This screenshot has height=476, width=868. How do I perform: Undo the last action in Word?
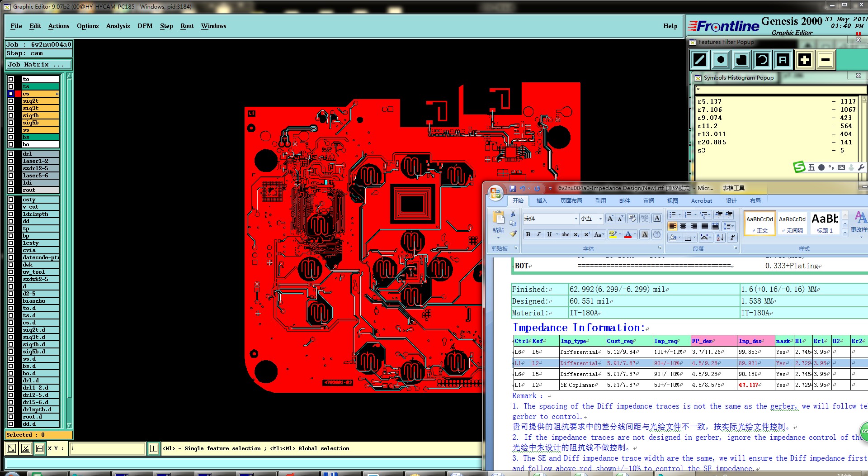(x=523, y=188)
